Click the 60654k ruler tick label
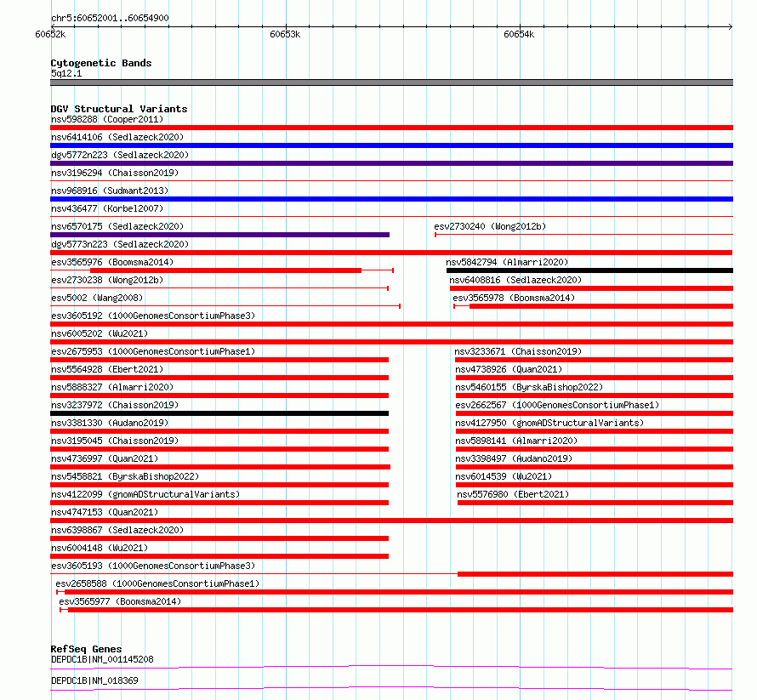Screen dimensions: 757x700 coord(519,34)
